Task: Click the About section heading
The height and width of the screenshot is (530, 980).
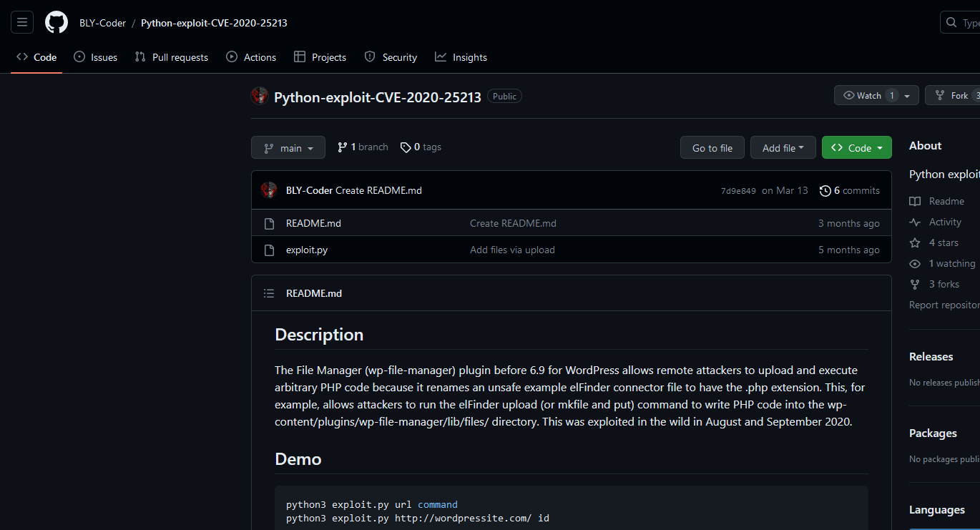Action: click(x=925, y=146)
